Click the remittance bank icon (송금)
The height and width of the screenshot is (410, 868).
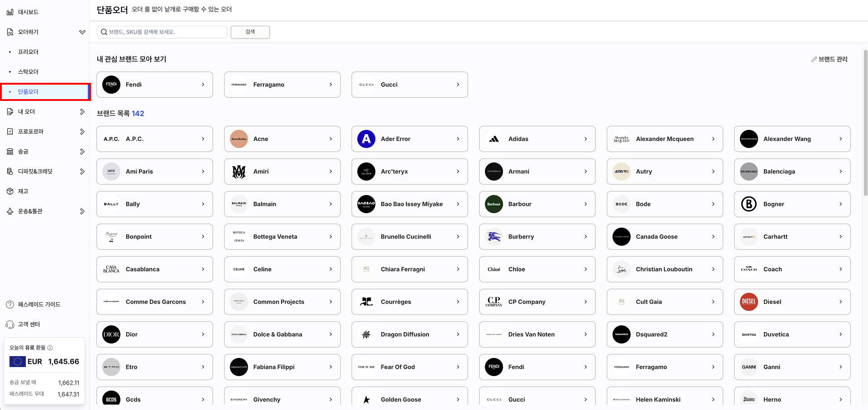tap(10, 152)
